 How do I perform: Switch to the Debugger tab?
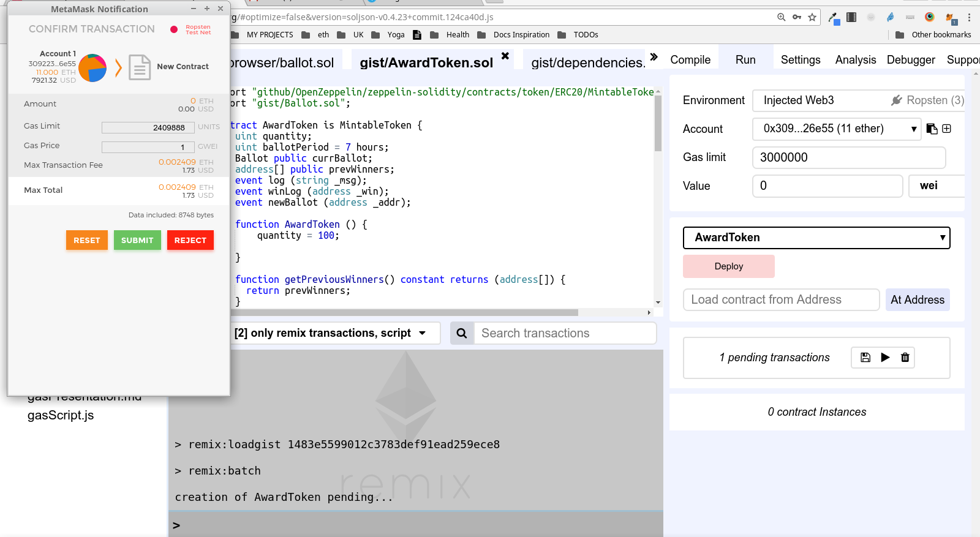(x=911, y=60)
